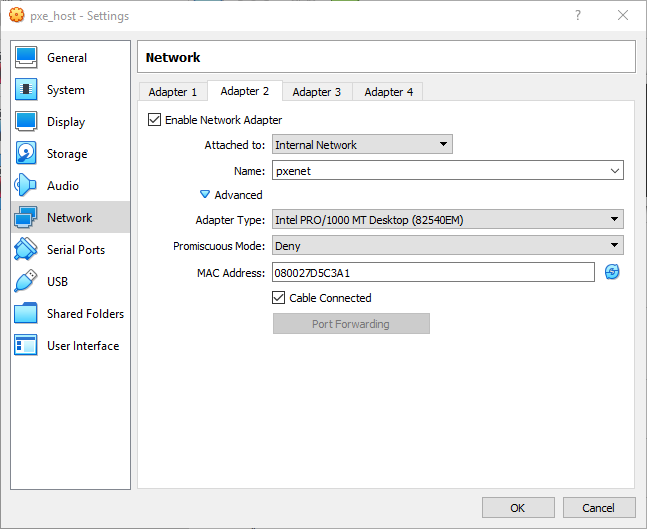Click the USB plug icon

[26, 281]
